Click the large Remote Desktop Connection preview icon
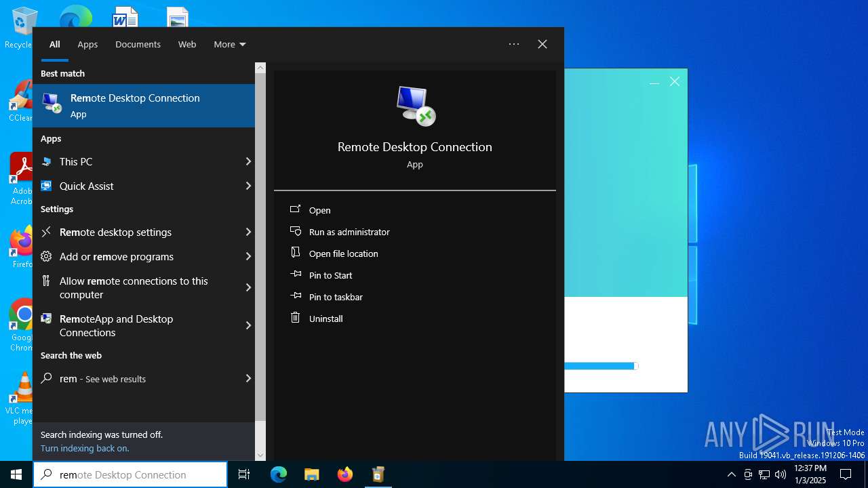868x488 pixels. [415, 106]
